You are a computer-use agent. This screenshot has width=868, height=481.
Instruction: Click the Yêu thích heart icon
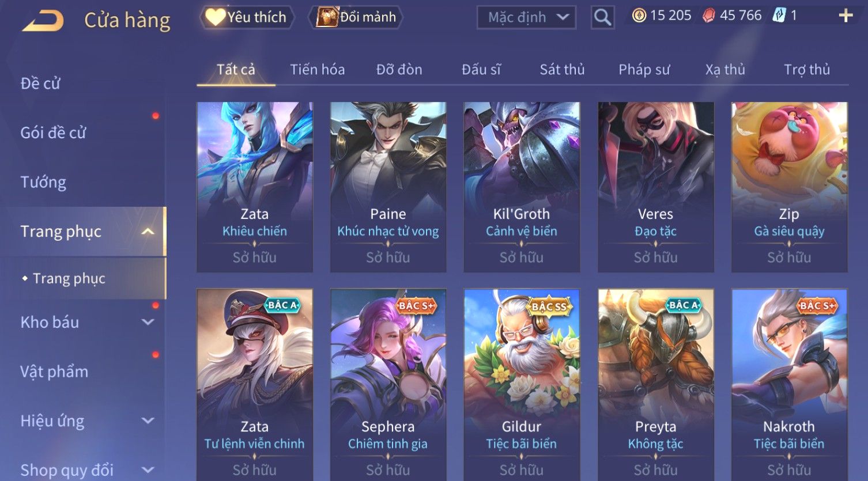[x=216, y=17]
